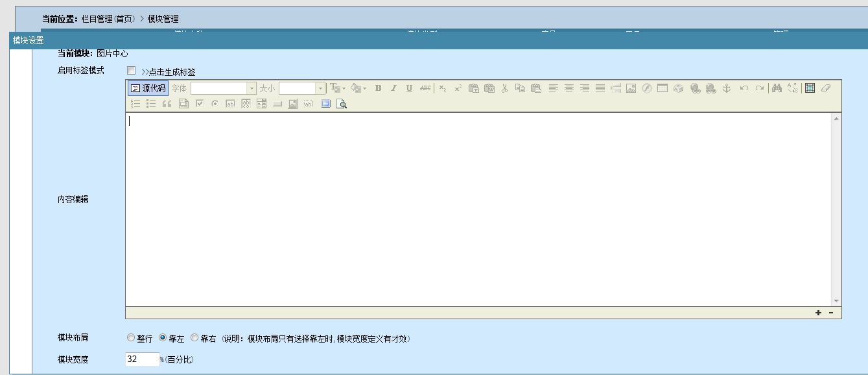Click the eraser Remove Format icon
Screen dimensions: 868x375
[825, 88]
